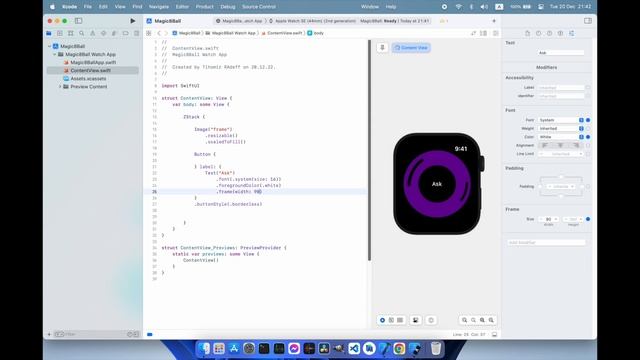
Task: Select left text alignment
Action: coord(544,145)
